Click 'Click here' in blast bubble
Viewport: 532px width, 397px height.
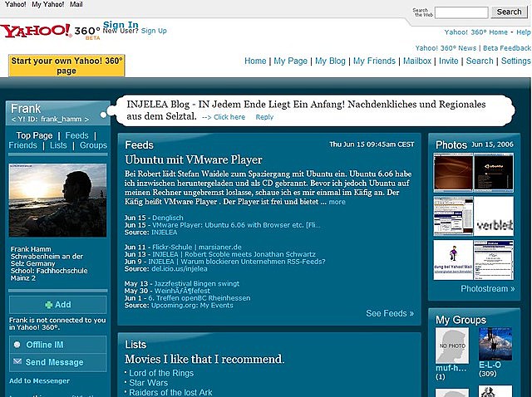tap(229, 117)
